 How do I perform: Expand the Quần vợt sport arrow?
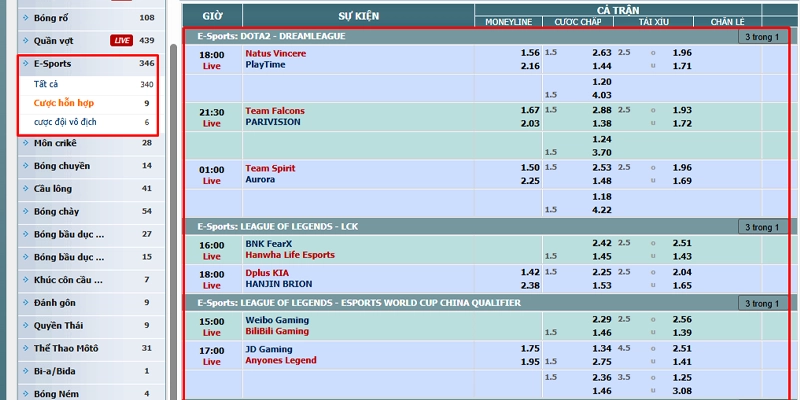26,40
